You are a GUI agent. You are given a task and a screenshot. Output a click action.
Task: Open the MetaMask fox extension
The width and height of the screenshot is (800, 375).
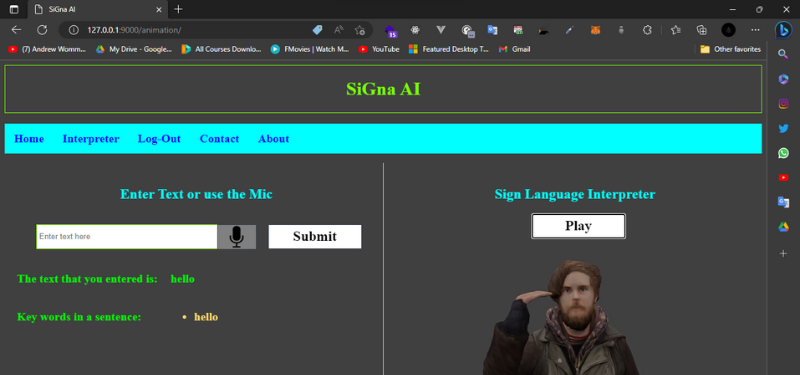[595, 30]
